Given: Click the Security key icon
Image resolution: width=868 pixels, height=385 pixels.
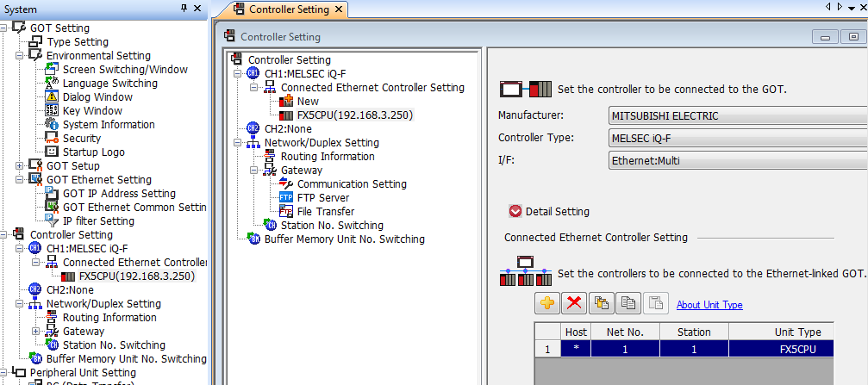Looking at the screenshot, I should pyautogui.click(x=52, y=139).
